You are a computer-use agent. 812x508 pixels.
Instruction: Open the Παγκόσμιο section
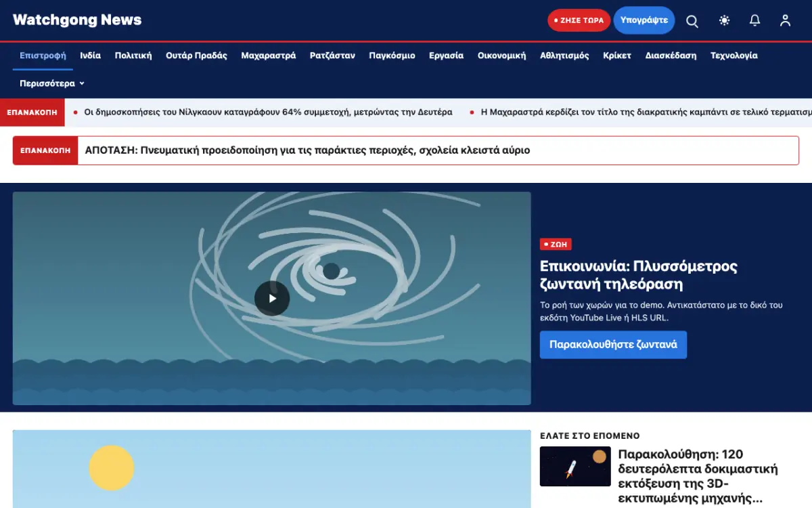392,56
